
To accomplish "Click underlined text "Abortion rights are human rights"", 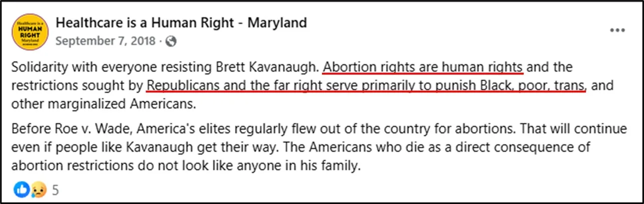I will click(x=423, y=67).
